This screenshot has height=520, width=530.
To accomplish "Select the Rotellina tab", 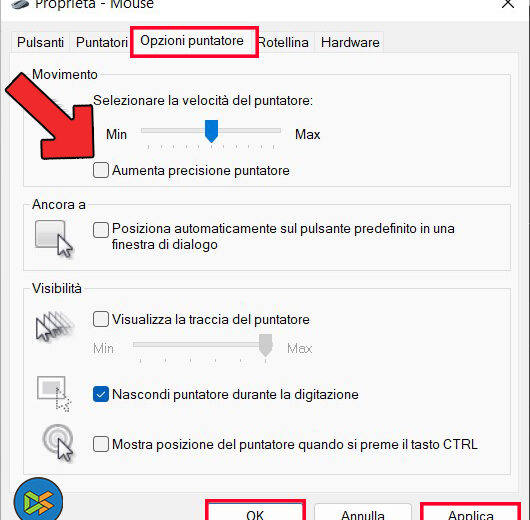I will 284,43.
